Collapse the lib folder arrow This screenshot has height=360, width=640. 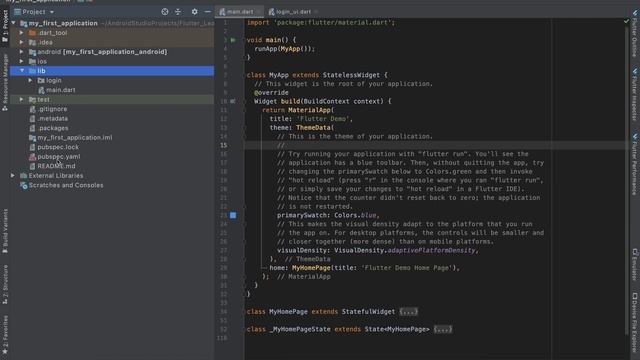[x=22, y=71]
